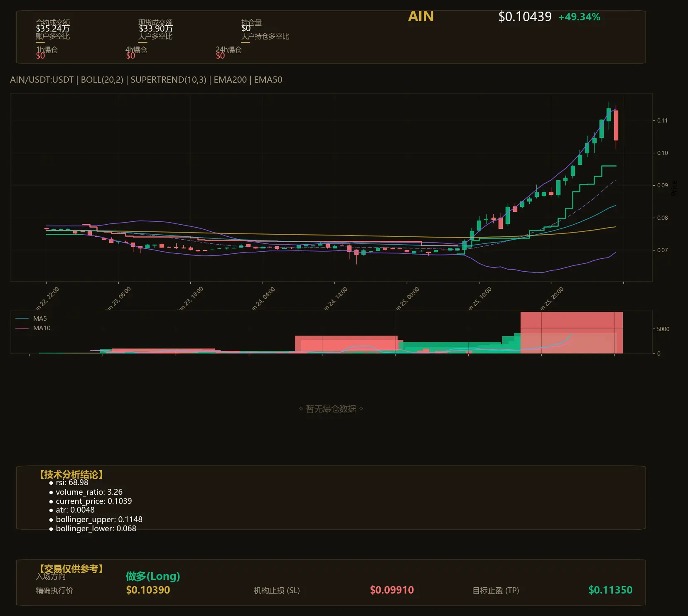Screen dimensions: 688x616
Task: Click the last red candlestick on chart
Action: pos(616,125)
